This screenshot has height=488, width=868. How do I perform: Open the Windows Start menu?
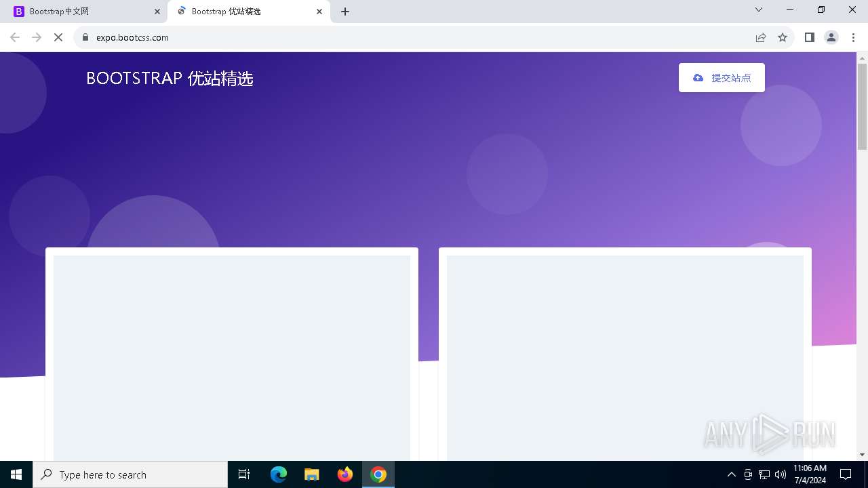(x=16, y=474)
